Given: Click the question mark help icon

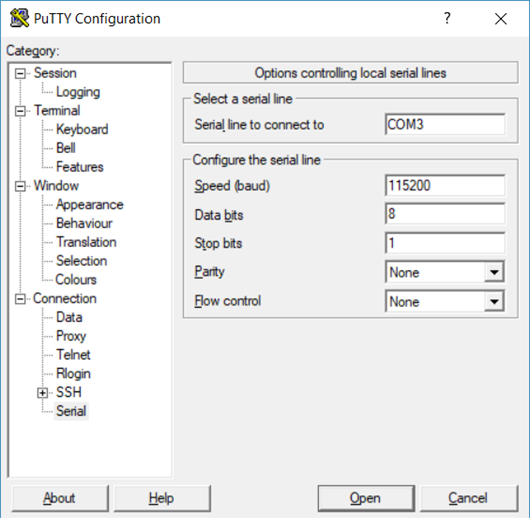Looking at the screenshot, I should (447, 18).
